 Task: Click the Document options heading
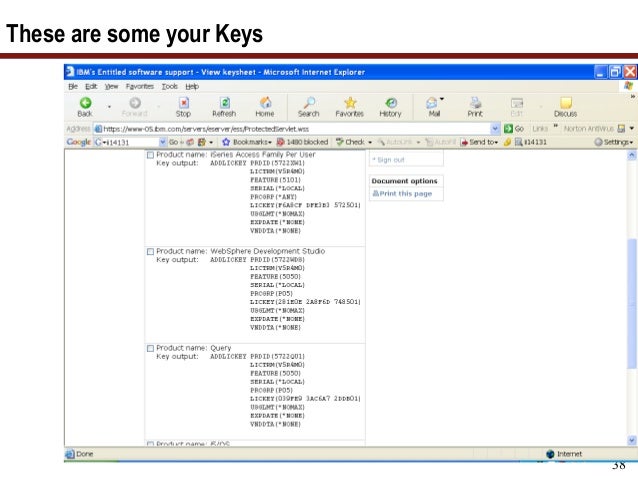(404, 181)
